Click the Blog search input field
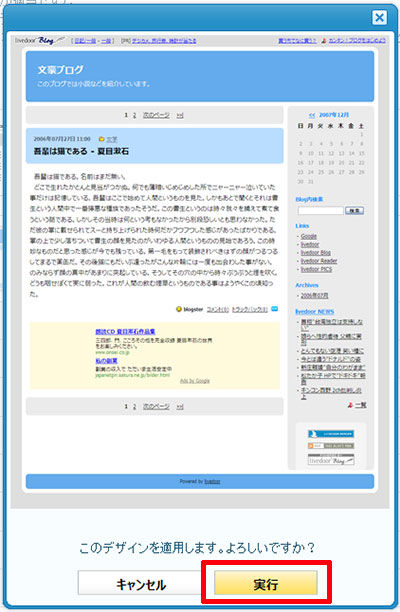 pyautogui.click(x=320, y=211)
